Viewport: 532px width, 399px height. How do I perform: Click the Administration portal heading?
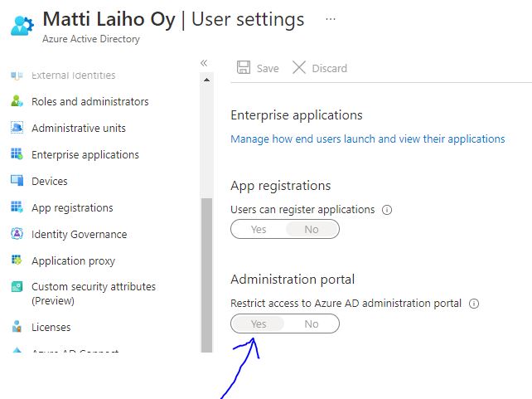[293, 279]
